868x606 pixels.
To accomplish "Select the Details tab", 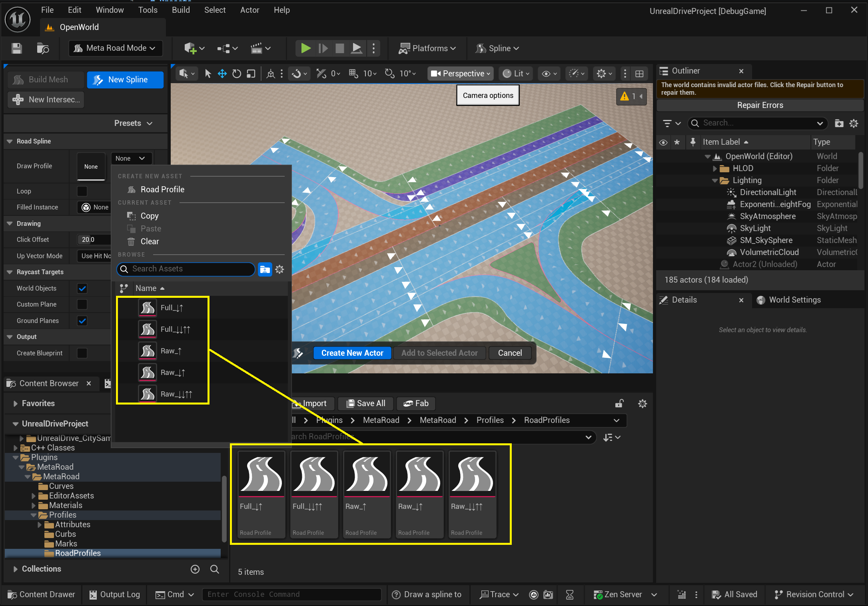I will pyautogui.click(x=684, y=300).
